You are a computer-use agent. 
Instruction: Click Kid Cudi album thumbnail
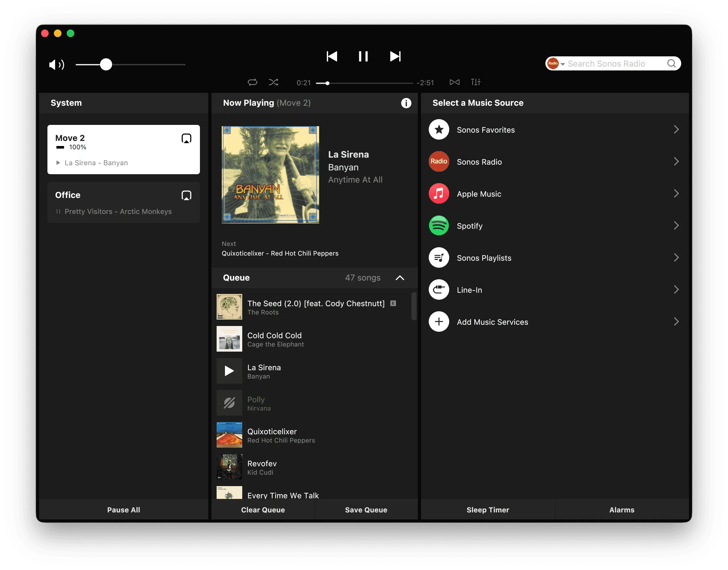(x=229, y=467)
